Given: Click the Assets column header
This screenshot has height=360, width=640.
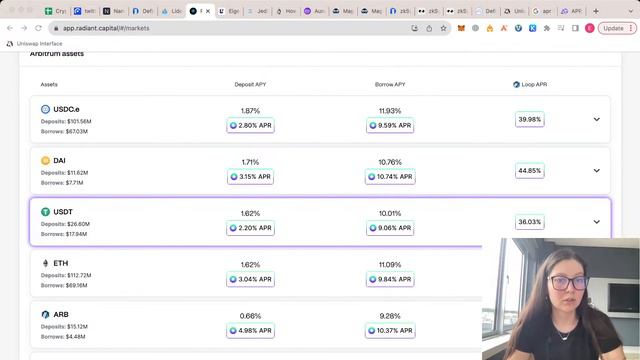Looking at the screenshot, I should coord(49,84).
